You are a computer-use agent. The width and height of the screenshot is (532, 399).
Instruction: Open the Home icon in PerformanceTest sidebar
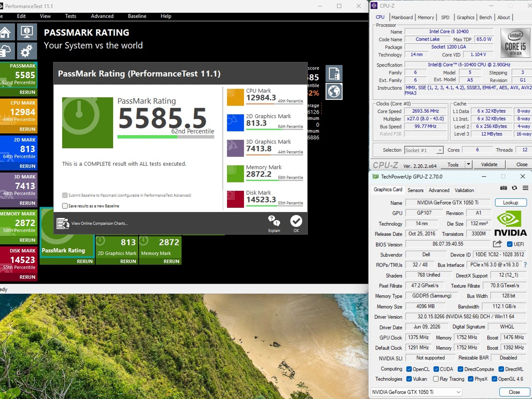pyautogui.click(x=6, y=32)
